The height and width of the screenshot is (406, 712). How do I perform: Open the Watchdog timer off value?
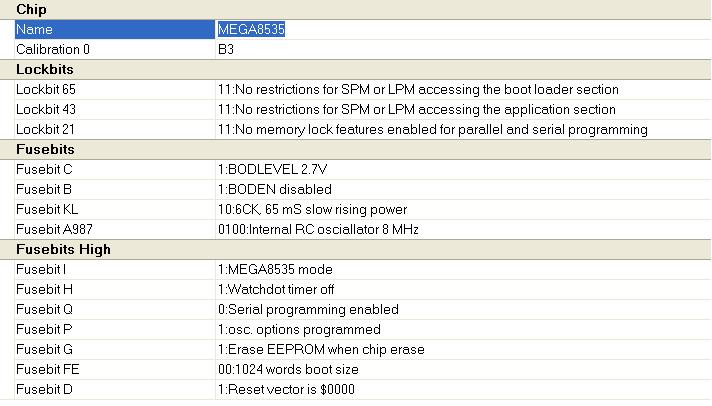click(282, 289)
